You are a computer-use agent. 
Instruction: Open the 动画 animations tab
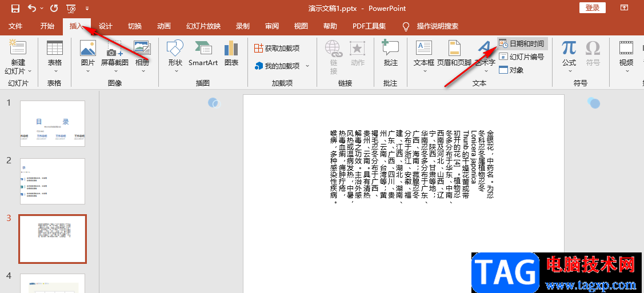[x=164, y=26]
